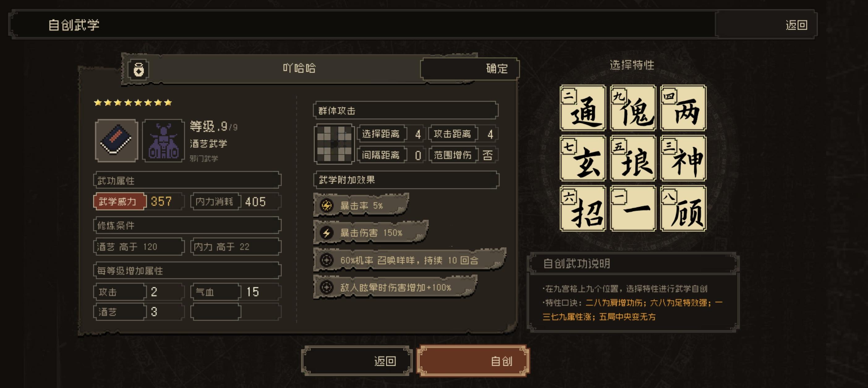Image resolution: width=868 pixels, height=388 pixels.
Task: Choose the center 狼 trait tile
Action: pos(633,158)
